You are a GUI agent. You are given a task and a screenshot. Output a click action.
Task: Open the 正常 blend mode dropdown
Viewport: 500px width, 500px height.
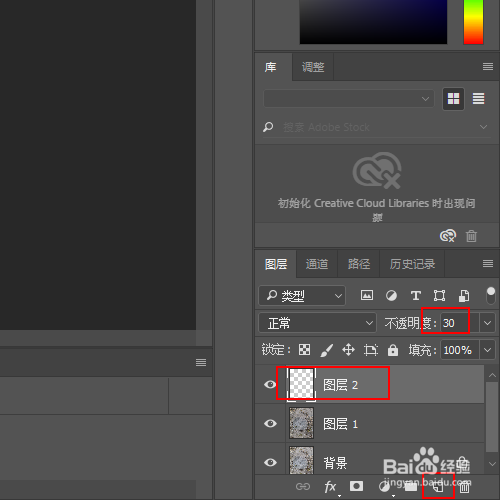click(x=318, y=323)
